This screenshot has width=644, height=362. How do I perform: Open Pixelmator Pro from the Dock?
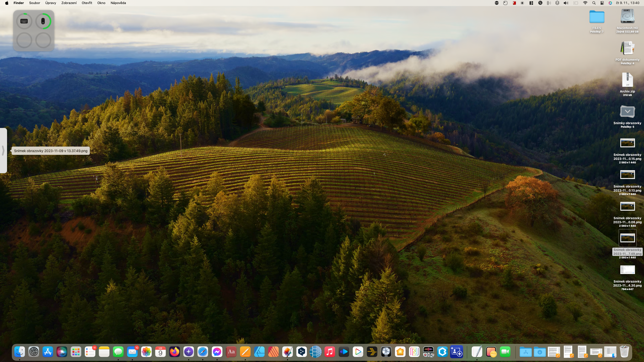287,352
